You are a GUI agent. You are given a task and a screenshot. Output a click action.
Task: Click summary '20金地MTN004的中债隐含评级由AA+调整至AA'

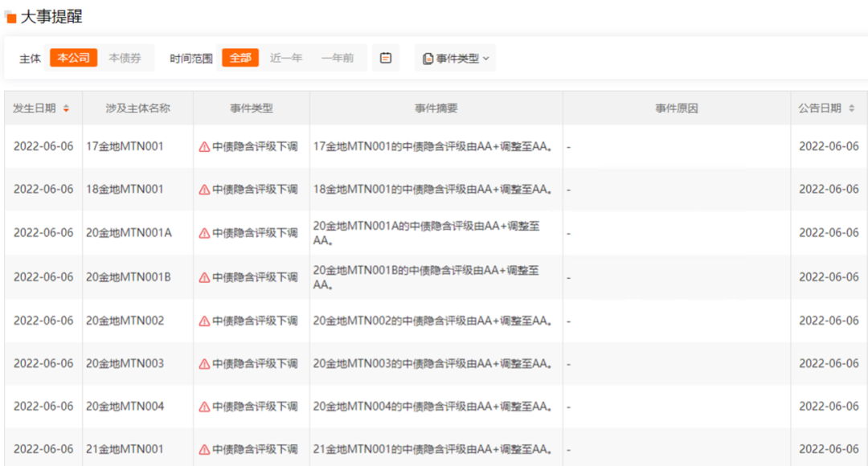[433, 407]
